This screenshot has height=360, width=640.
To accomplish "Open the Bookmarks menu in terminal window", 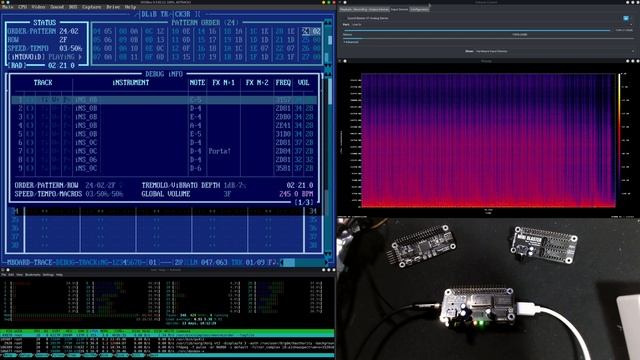I will (33, 275).
